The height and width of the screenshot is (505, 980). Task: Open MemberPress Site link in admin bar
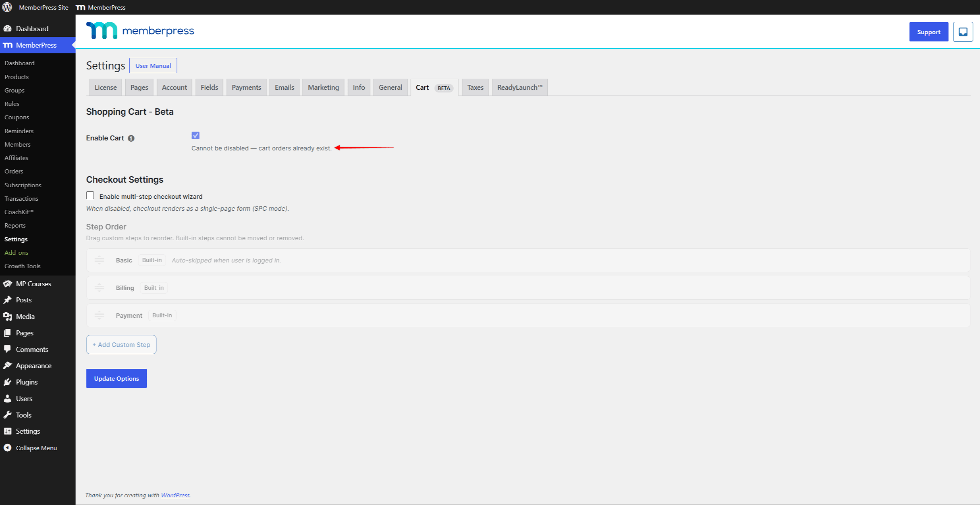point(44,7)
